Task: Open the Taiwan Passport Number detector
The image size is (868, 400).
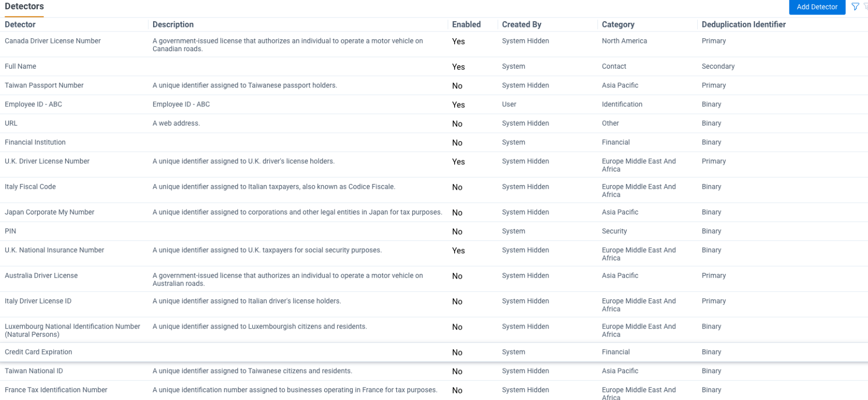Action: tap(44, 85)
